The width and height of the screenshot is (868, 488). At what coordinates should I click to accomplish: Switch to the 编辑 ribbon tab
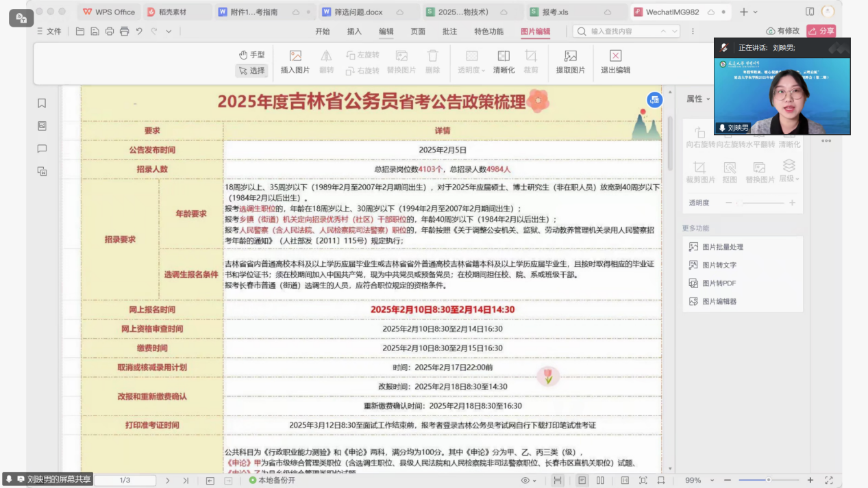386,31
